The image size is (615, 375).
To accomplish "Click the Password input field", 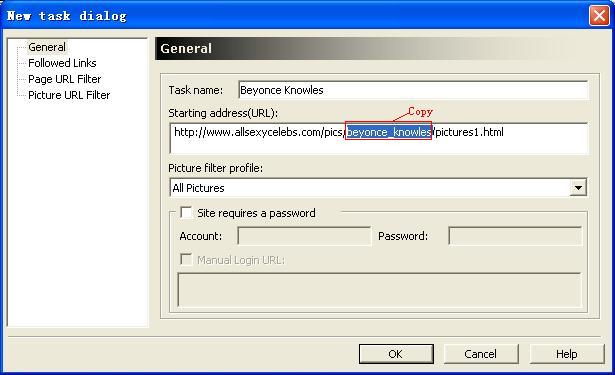I will 515,236.
